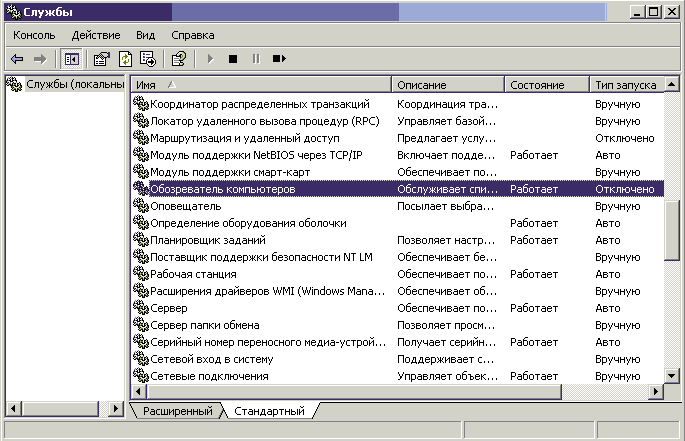Screen dimensions: 685x441
Task: Select the Планировщик заданий service
Action: [206, 240]
